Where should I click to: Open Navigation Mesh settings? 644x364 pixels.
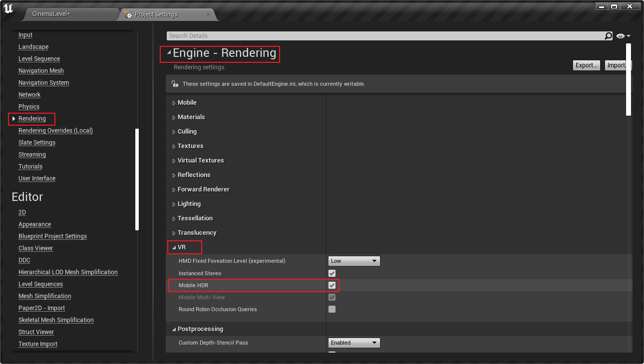coord(41,71)
